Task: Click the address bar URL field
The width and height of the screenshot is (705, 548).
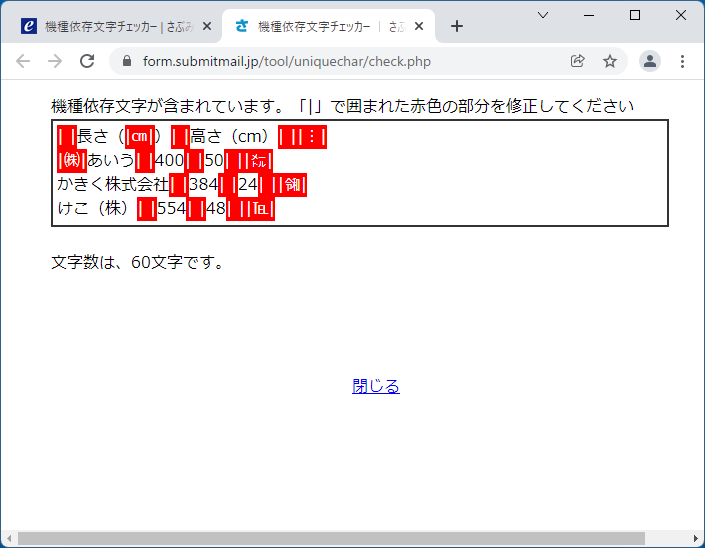Action: (x=350, y=61)
